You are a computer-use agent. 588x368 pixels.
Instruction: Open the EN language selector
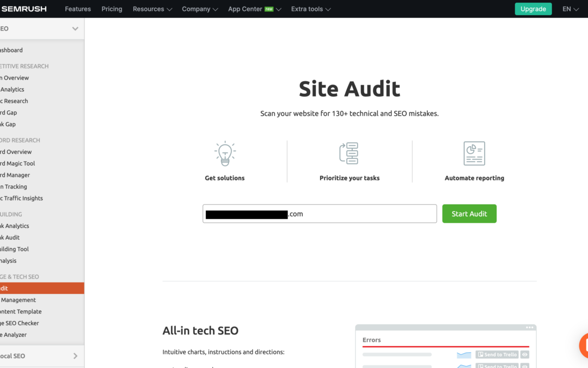click(570, 9)
